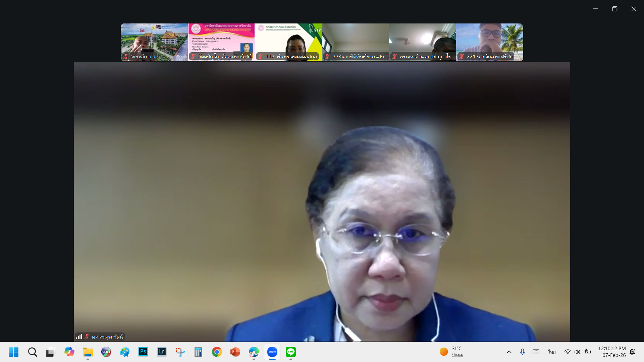
Task: Expand the hidden system tray icons chevron
Action: pos(509,352)
